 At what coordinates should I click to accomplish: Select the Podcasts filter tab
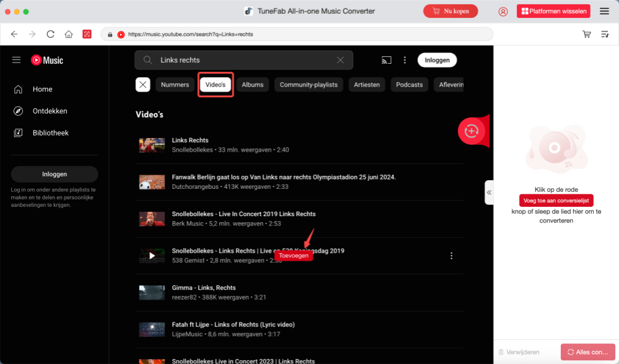pyautogui.click(x=409, y=84)
